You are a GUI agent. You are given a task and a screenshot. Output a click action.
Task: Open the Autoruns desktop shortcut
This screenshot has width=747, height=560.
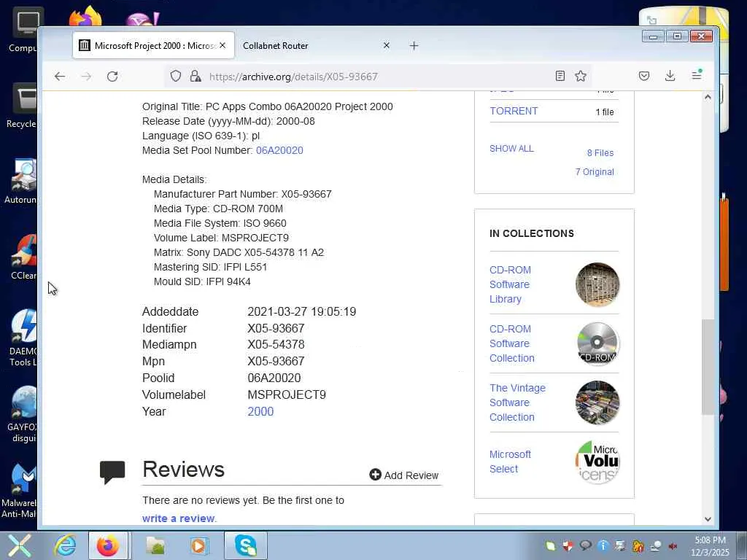click(x=21, y=181)
